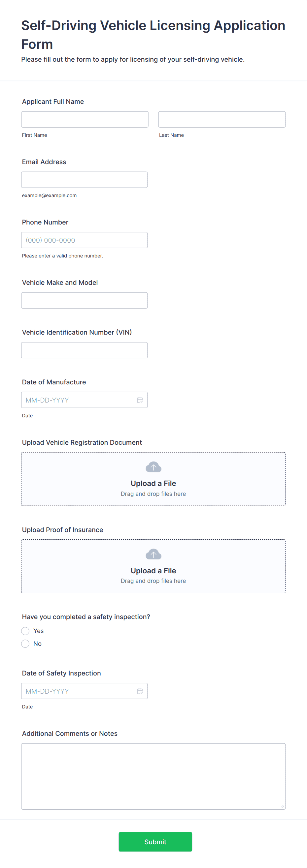This screenshot has width=307, height=868.
Task: Click the cloud upload icon for Vehicle Registration
Action: point(153,467)
